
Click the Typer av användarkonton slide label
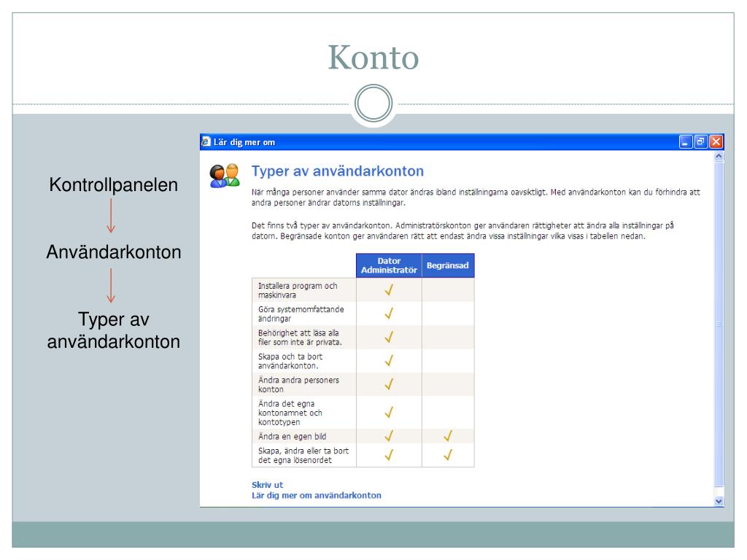pyautogui.click(x=113, y=330)
